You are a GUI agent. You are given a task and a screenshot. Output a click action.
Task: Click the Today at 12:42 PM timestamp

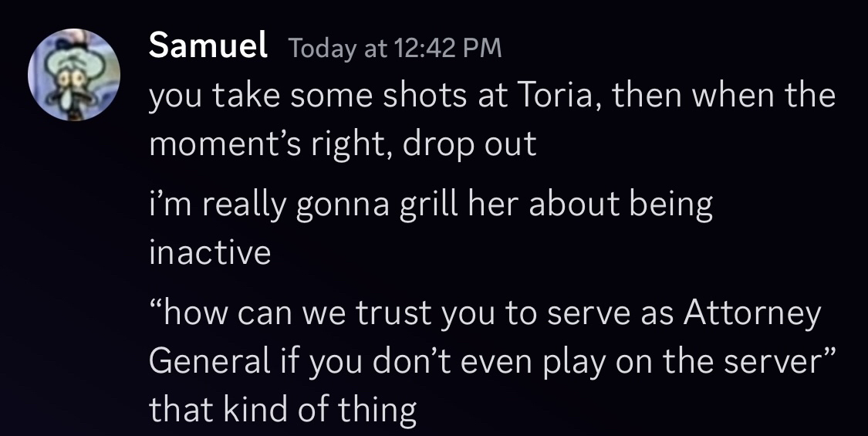tap(395, 48)
